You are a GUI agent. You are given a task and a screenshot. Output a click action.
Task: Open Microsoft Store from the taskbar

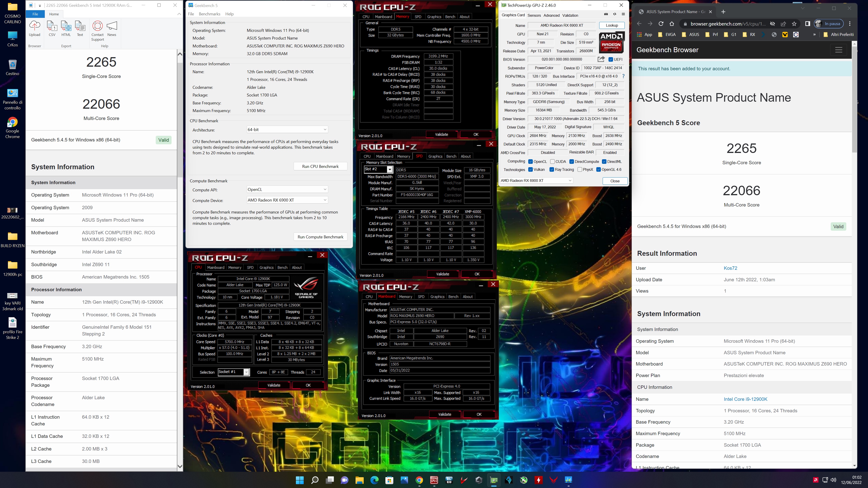click(x=389, y=480)
